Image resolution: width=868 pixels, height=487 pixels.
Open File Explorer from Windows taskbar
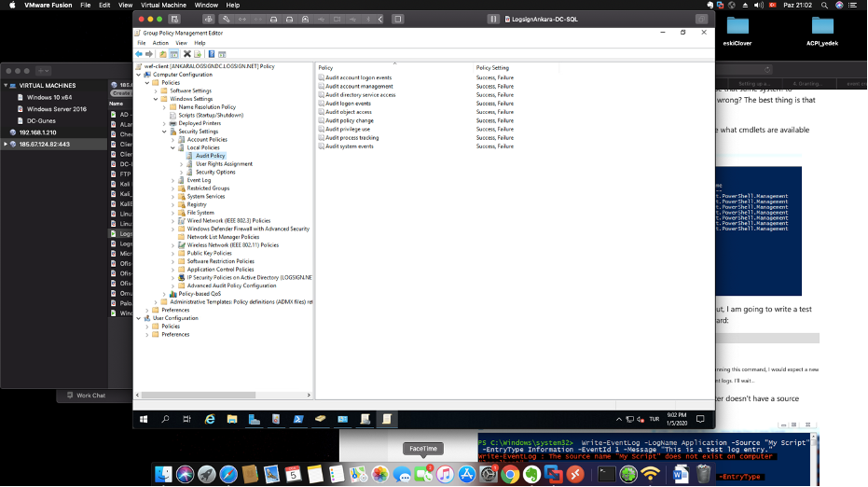pos(232,419)
